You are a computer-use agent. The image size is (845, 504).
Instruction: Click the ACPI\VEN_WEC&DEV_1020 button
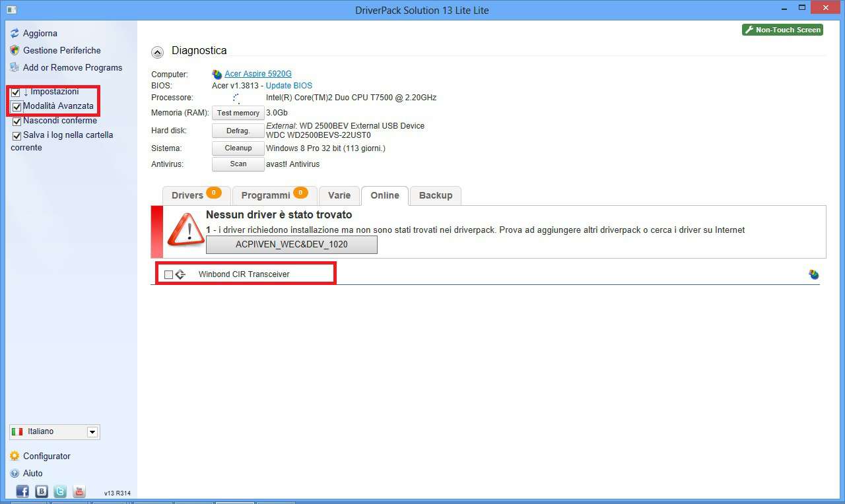pyautogui.click(x=292, y=245)
